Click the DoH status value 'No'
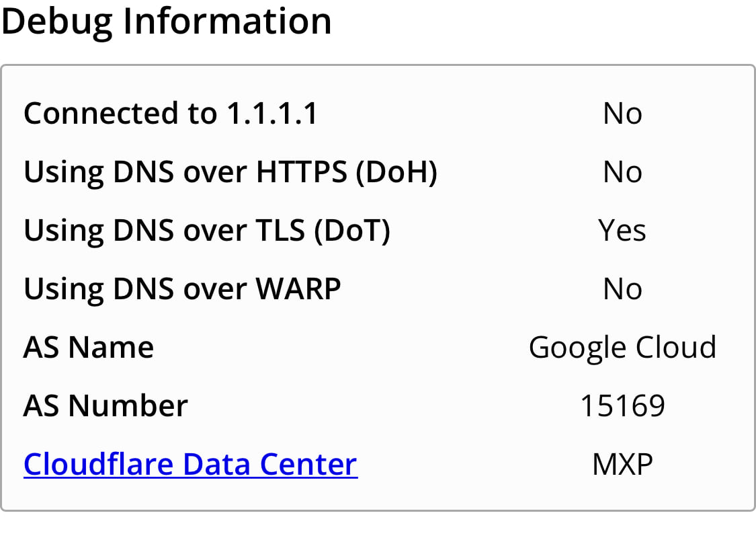Screen dimensions: 756x542 [622, 172]
